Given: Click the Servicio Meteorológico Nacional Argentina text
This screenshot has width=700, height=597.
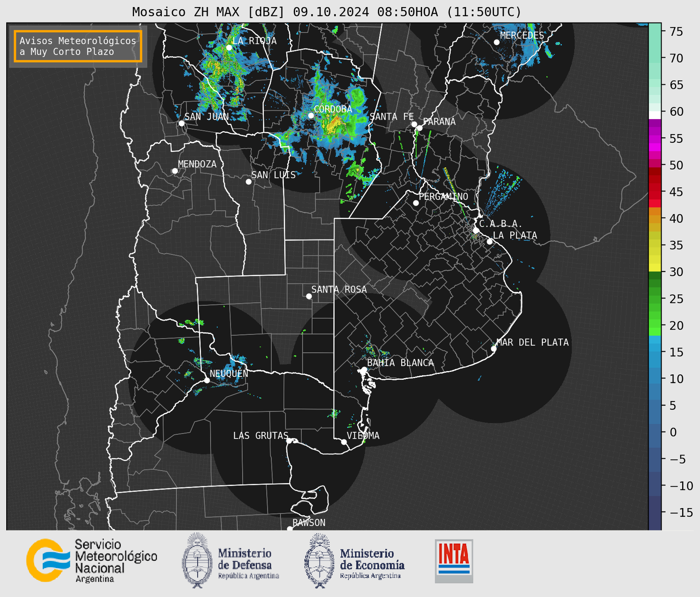Looking at the screenshot, I should tap(116, 561).
